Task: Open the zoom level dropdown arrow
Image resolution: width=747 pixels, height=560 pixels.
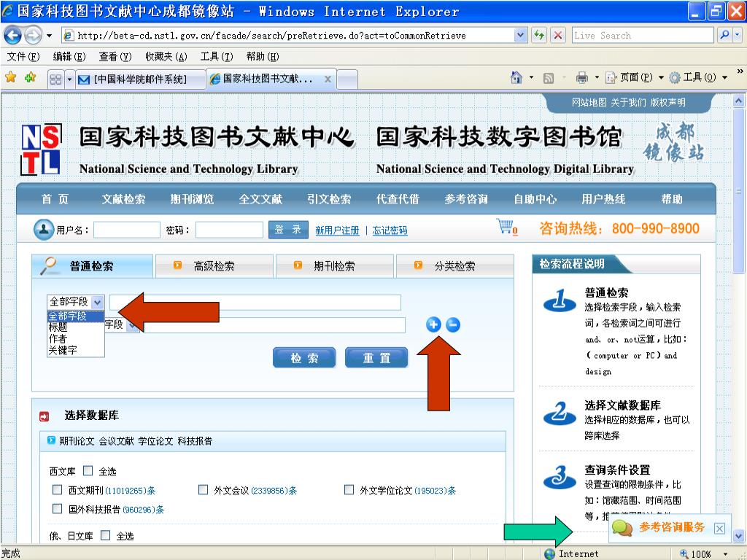Action: click(x=727, y=554)
